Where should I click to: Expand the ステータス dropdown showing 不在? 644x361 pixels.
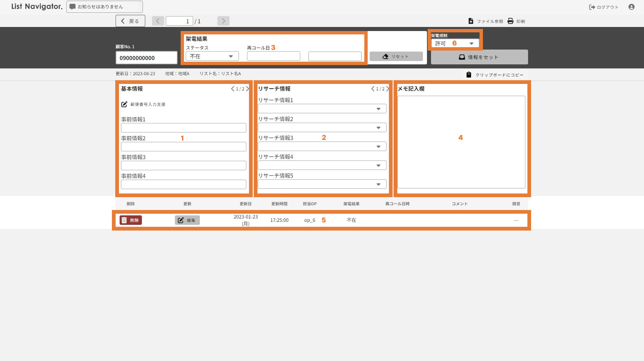click(212, 56)
